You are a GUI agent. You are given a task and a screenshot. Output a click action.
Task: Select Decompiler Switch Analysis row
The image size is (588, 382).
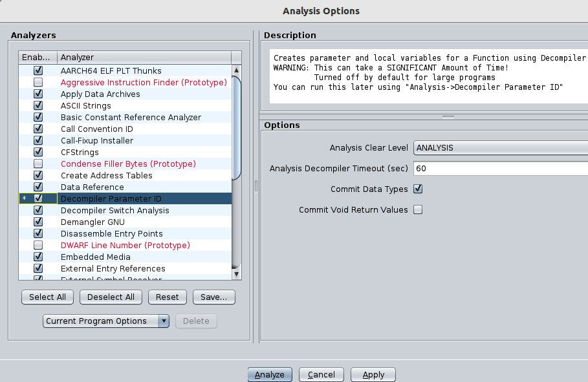[115, 211]
